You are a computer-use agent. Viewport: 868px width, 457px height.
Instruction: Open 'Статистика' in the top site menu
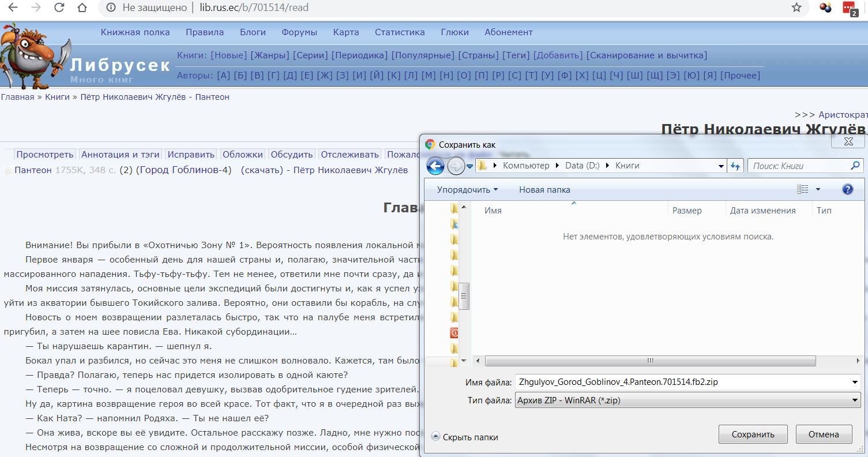pos(400,32)
